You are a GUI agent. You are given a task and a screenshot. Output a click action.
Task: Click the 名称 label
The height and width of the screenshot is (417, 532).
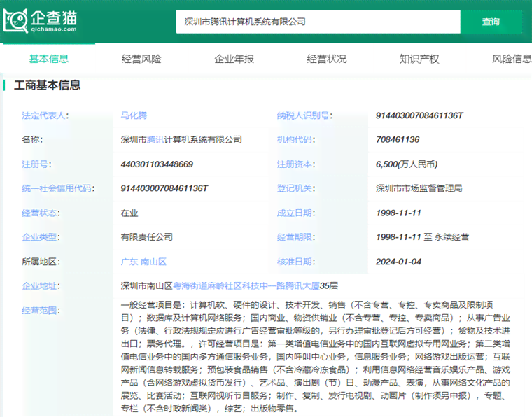point(31,140)
